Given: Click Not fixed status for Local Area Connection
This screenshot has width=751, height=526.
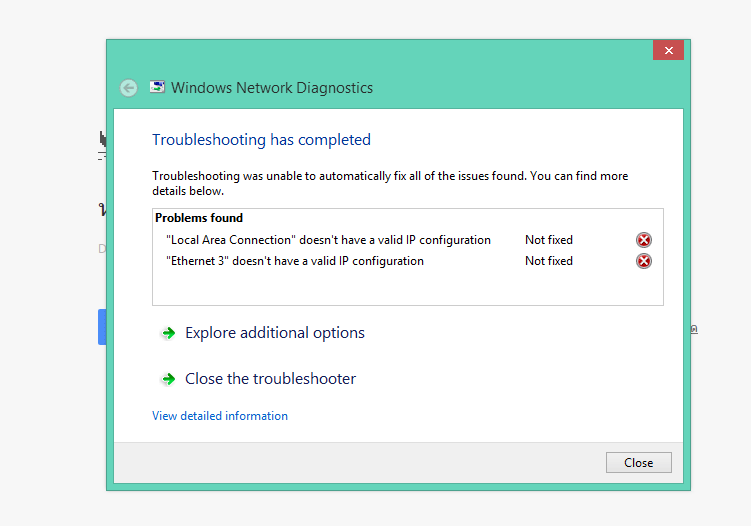Looking at the screenshot, I should point(549,240).
